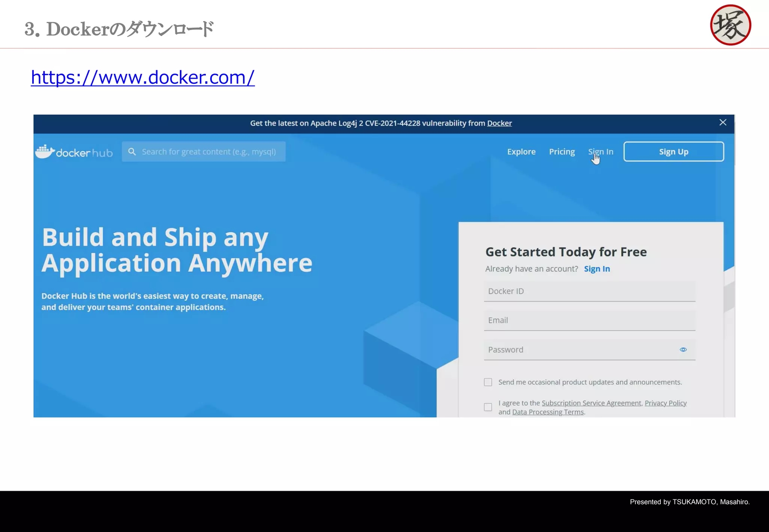The image size is (769, 532).
Task: Toggle password visibility eye icon
Action: (x=683, y=350)
